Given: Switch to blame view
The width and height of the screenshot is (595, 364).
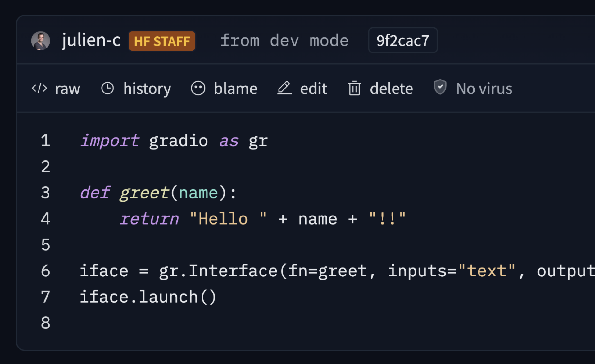Looking at the screenshot, I should point(236,89).
